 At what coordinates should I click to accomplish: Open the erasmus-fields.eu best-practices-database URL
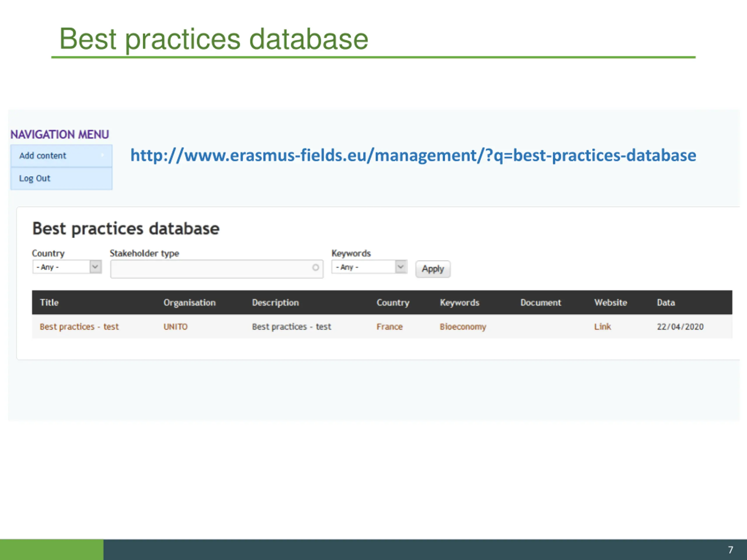click(413, 156)
